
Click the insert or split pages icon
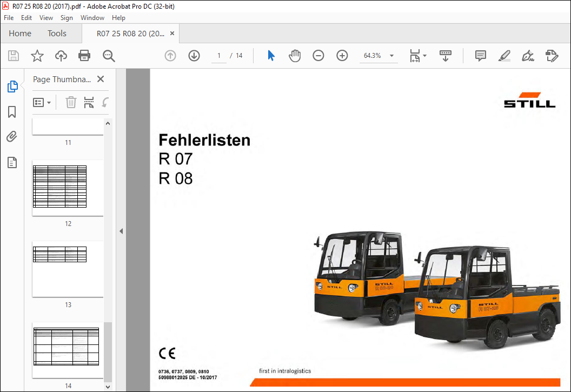(x=89, y=103)
